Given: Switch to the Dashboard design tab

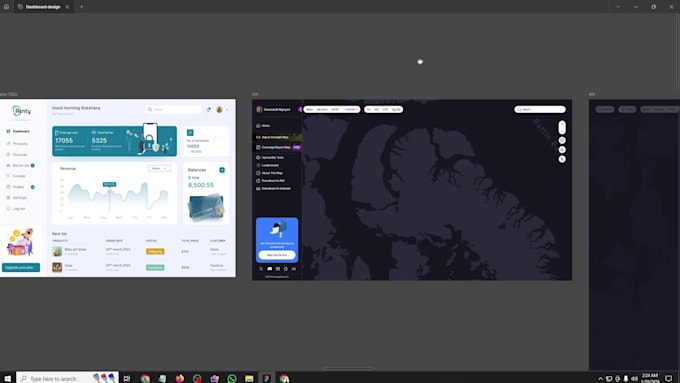Looking at the screenshot, I should point(42,7).
